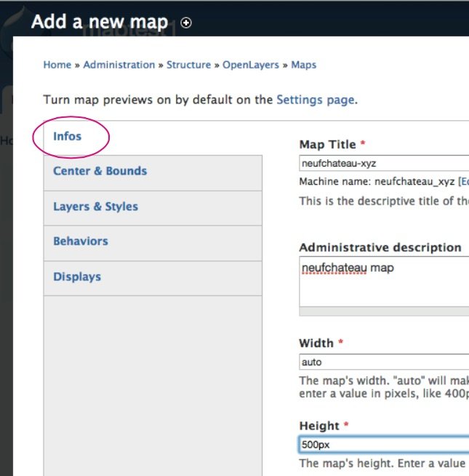Image resolution: width=469 pixels, height=476 pixels.
Task: Navigate to Administration breadcrumb
Action: click(119, 65)
